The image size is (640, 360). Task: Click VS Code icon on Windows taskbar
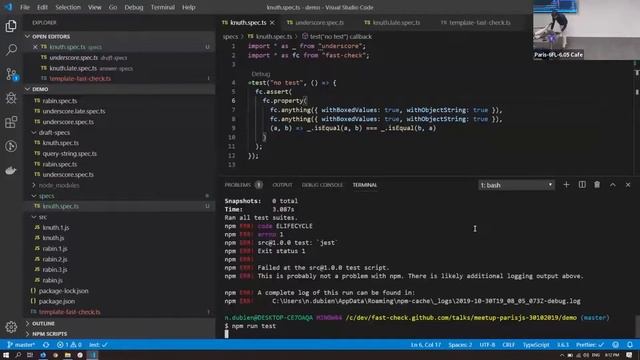[x=93, y=355]
